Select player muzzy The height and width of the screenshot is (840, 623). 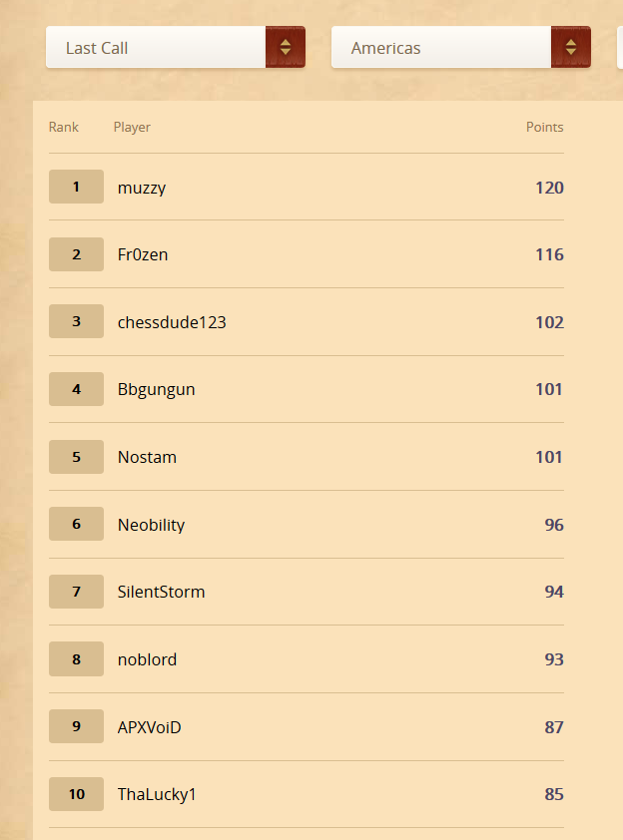coord(142,188)
